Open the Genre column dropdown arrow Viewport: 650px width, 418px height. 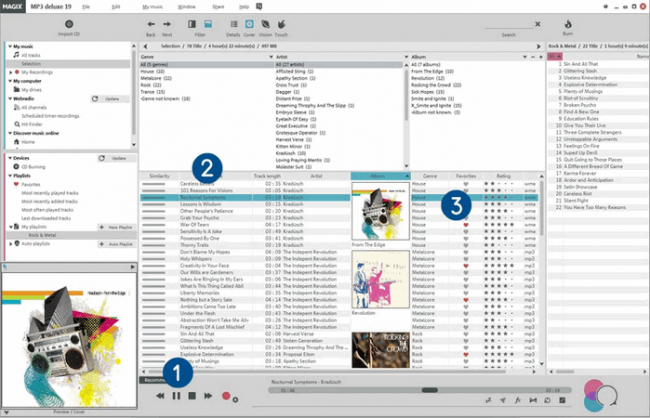point(271,57)
